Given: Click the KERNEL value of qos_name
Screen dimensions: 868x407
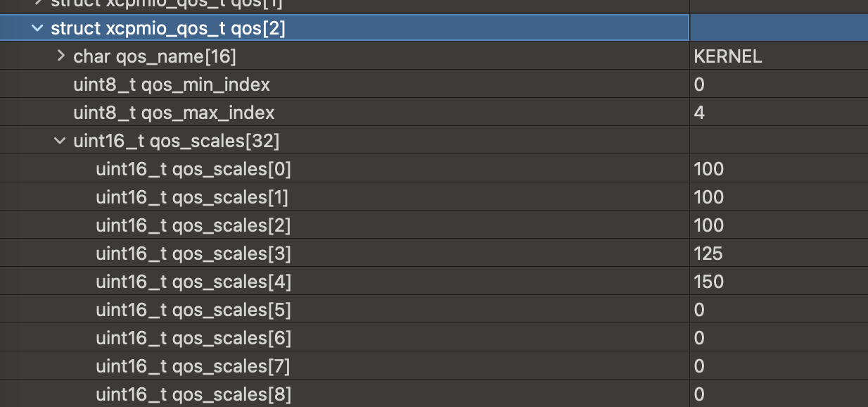Looking at the screenshot, I should coord(728,57).
